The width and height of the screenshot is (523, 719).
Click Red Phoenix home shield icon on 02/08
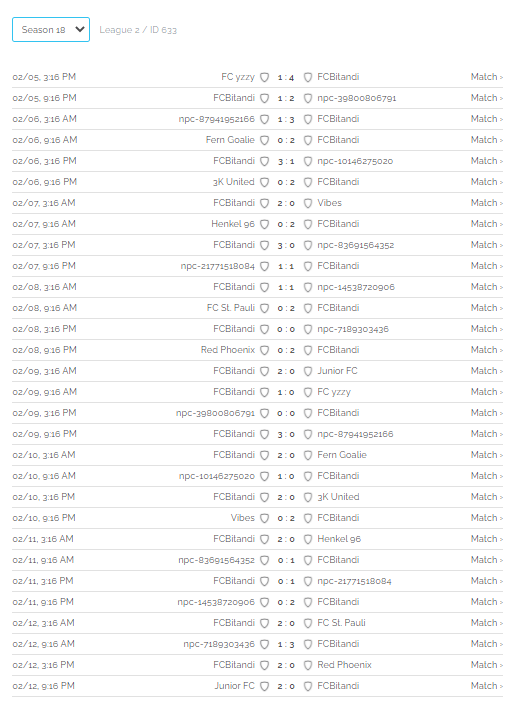pyautogui.click(x=264, y=350)
